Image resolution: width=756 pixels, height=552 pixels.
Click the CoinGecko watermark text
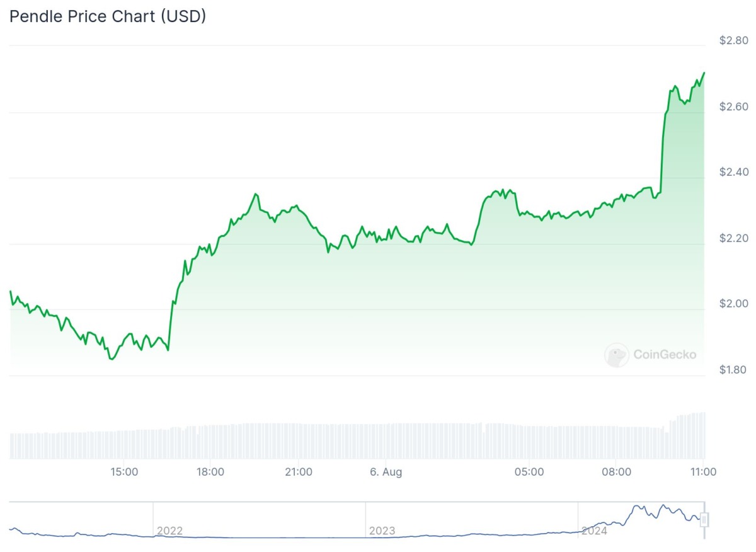(x=664, y=355)
